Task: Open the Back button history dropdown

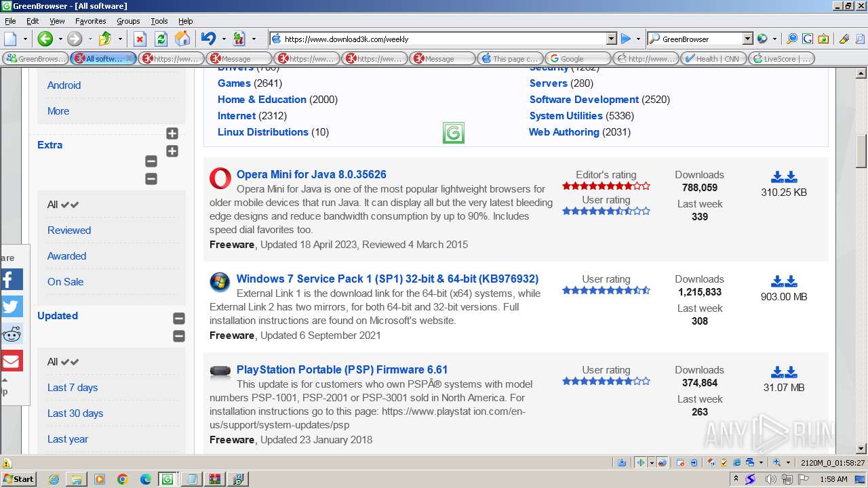Action: click(x=60, y=39)
